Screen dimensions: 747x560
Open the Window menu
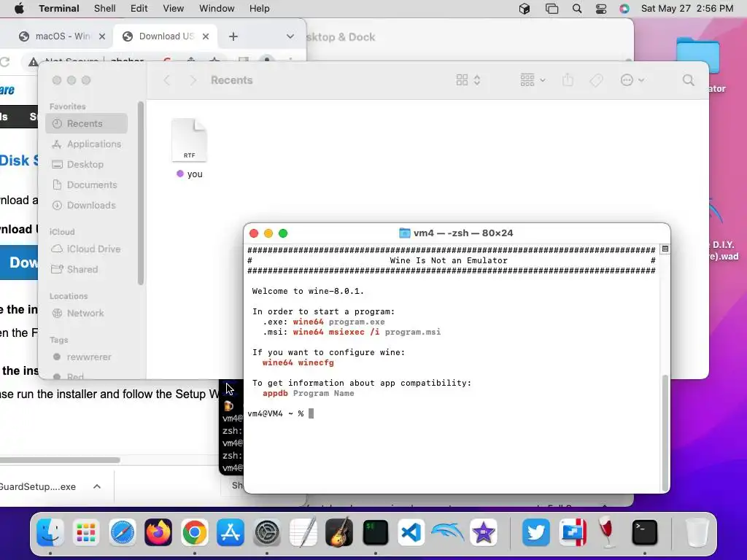point(217,9)
